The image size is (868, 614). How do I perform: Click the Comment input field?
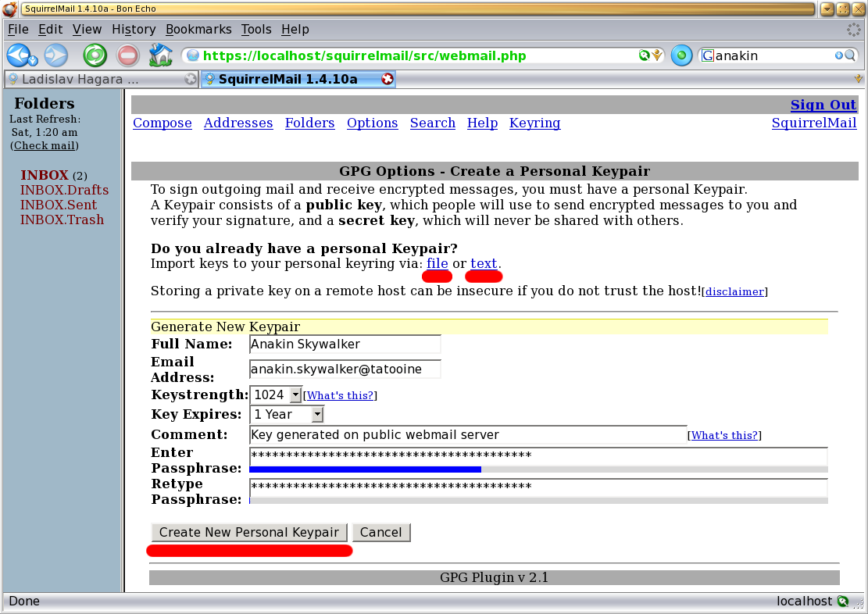[468, 434]
